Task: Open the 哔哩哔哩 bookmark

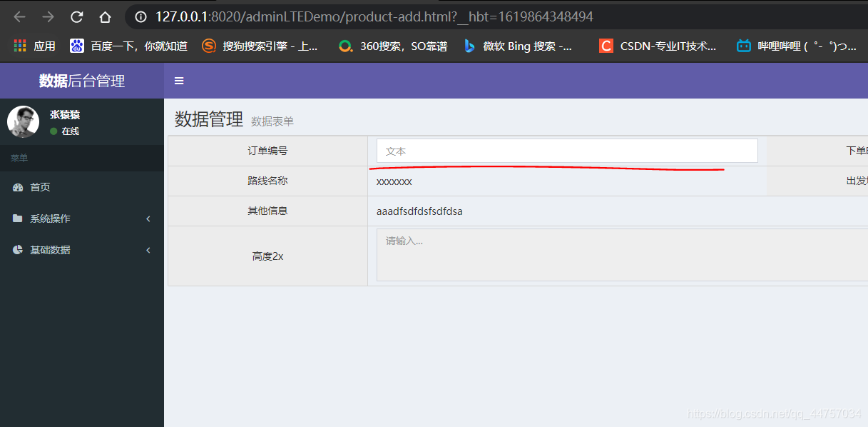Action: 797,46
